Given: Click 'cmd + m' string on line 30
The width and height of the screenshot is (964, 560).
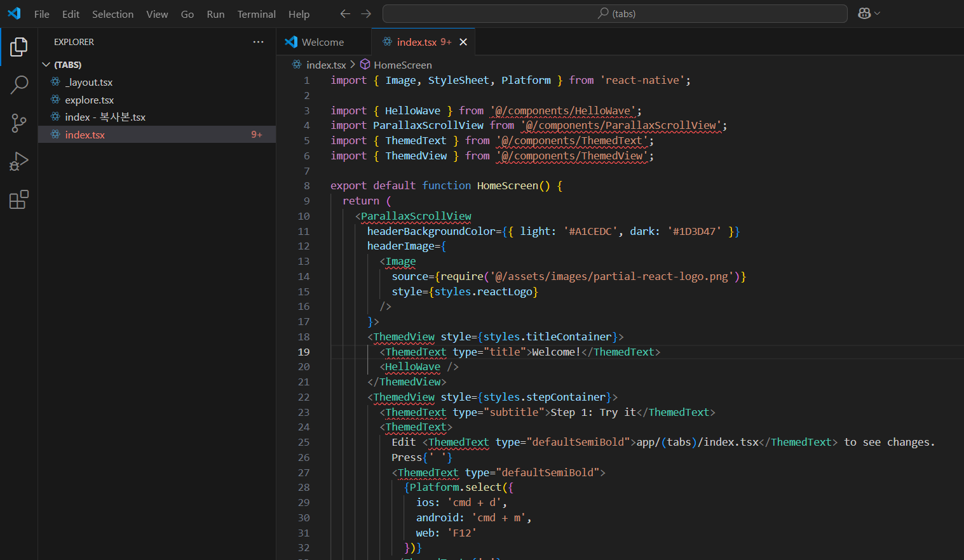Looking at the screenshot, I should pyautogui.click(x=499, y=518).
